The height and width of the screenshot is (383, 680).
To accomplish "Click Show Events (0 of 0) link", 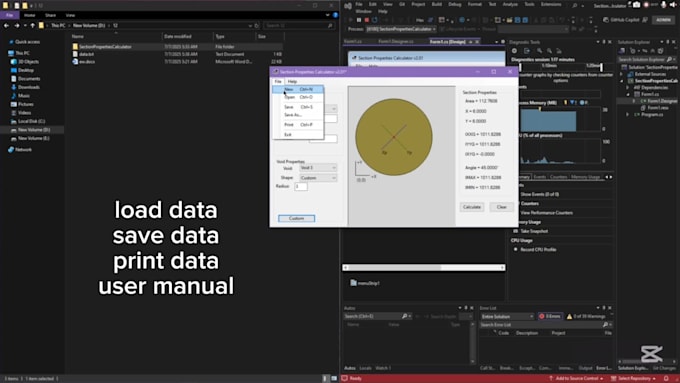I will pos(539,194).
